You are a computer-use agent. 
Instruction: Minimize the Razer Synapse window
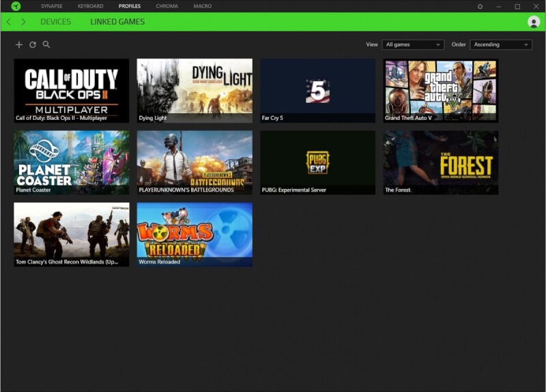(x=499, y=6)
